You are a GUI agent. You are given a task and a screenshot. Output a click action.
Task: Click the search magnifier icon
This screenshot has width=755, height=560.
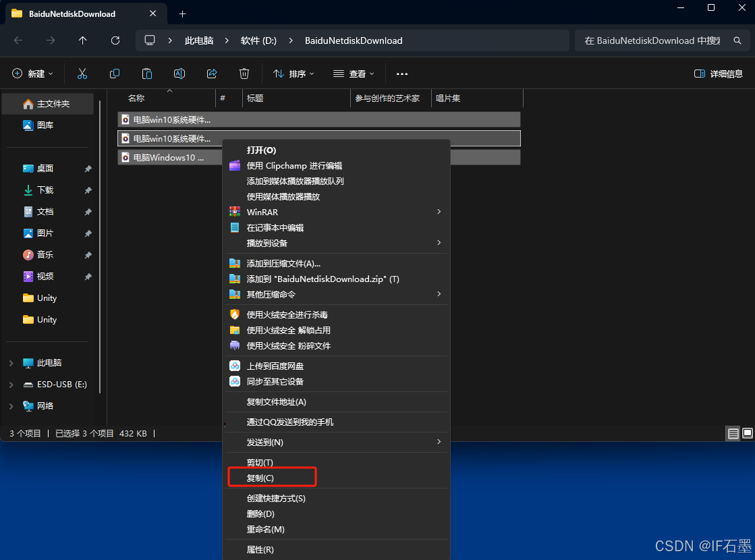tap(737, 40)
